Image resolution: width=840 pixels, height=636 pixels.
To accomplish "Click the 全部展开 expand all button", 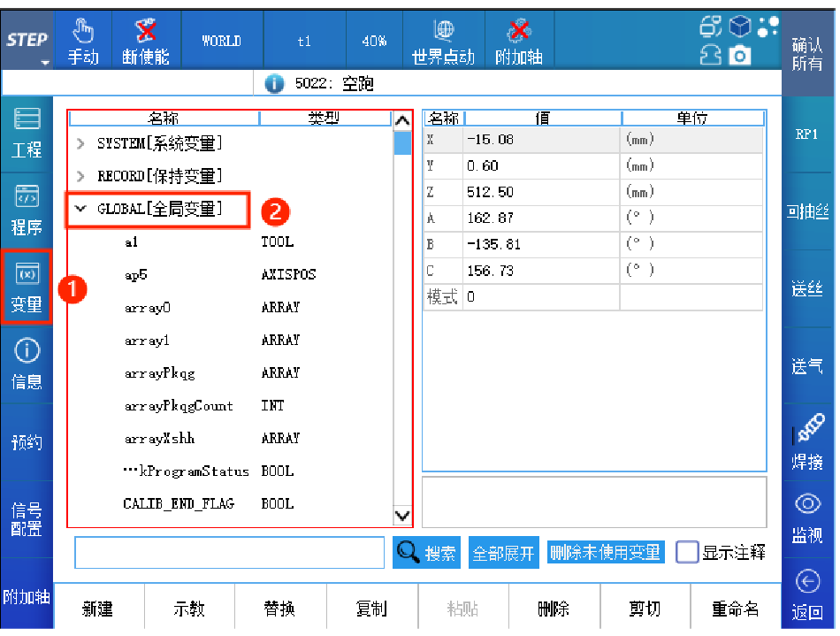I will click(x=503, y=554).
